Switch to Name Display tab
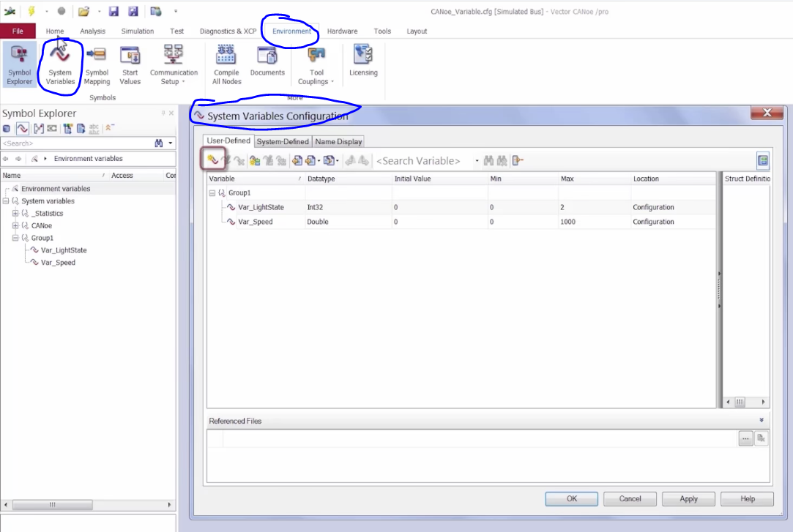The width and height of the screenshot is (793, 532). (338, 141)
